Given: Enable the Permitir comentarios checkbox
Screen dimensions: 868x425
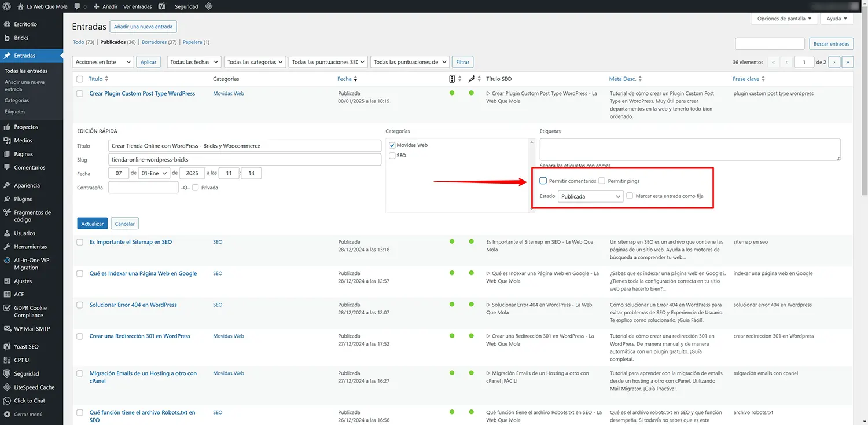Looking at the screenshot, I should click(x=543, y=181).
